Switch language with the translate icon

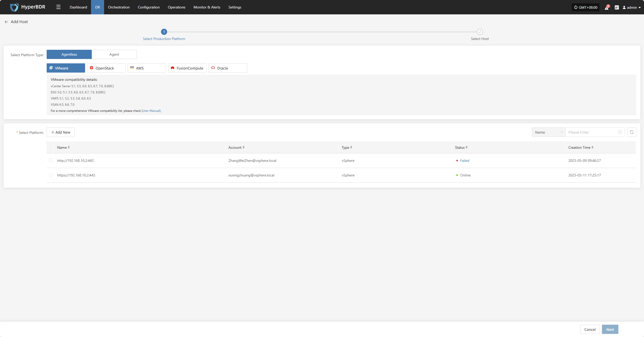pos(617,7)
